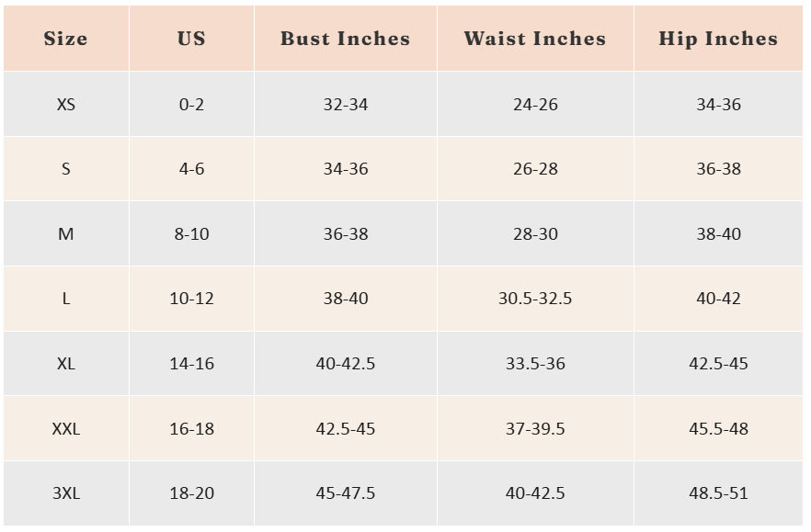This screenshot has height=532, width=811.
Task: Click hip measurement 48.5-51 cell
Action: (x=718, y=493)
